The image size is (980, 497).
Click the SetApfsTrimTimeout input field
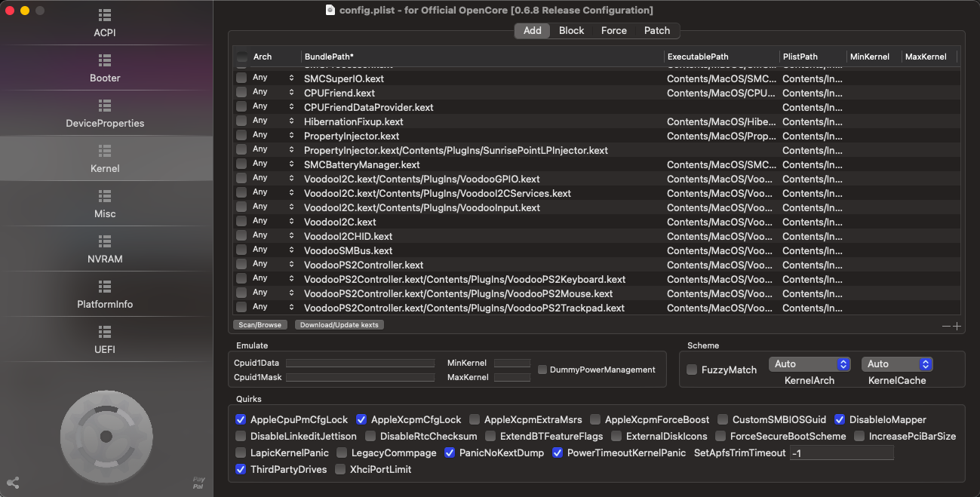(841, 453)
